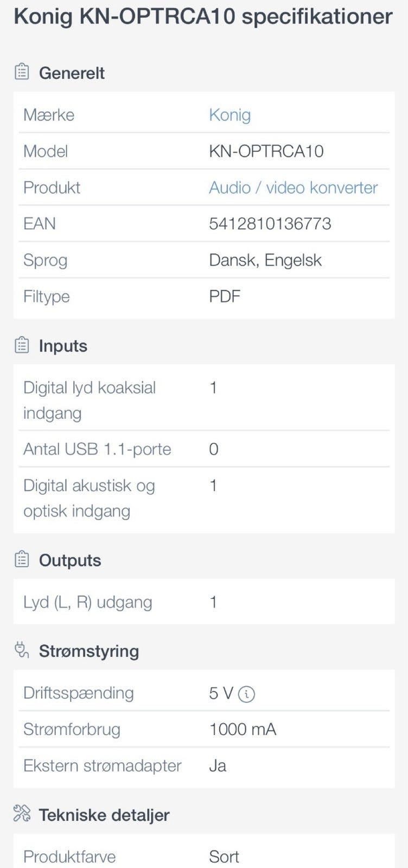
Task: Click the Inputs section heading
Action: coord(63,346)
